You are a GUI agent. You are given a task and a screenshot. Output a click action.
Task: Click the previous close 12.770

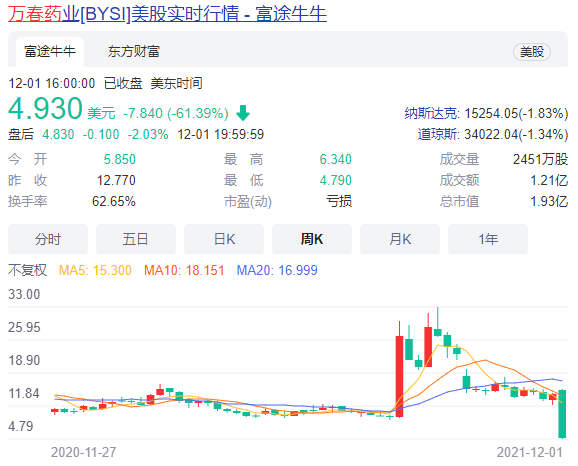(x=116, y=180)
